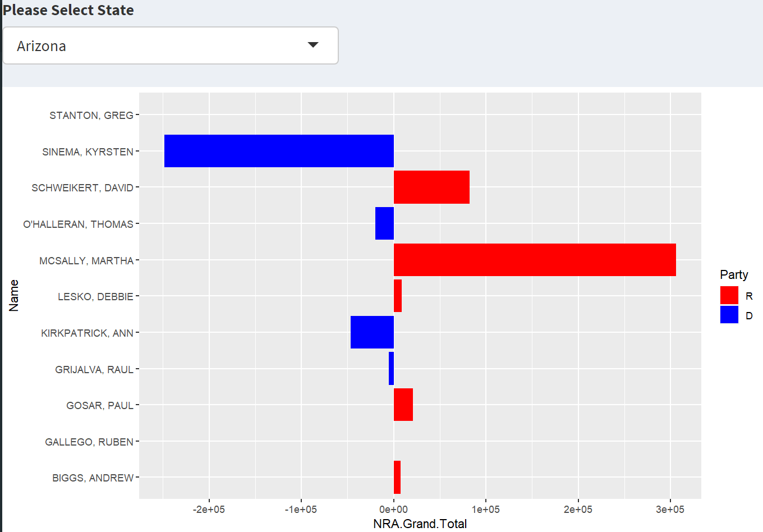
Task: Click the 0e+00 x-axis tick label
Action: pyautogui.click(x=393, y=510)
